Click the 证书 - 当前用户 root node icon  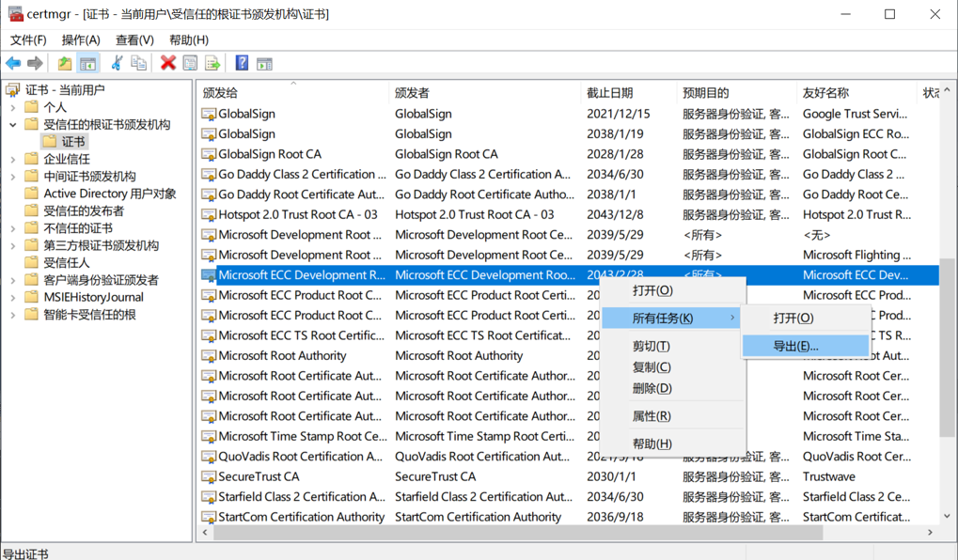click(x=12, y=90)
